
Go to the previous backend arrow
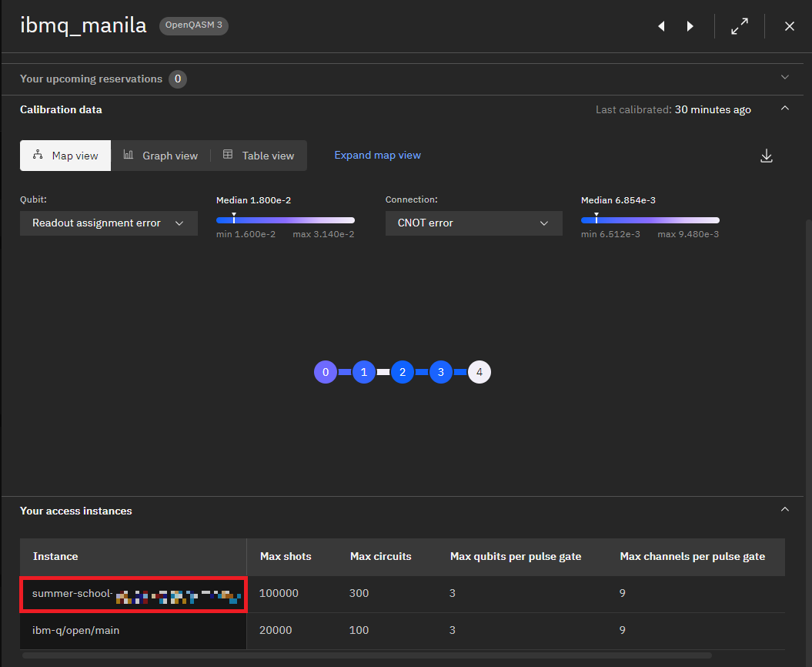tap(661, 26)
